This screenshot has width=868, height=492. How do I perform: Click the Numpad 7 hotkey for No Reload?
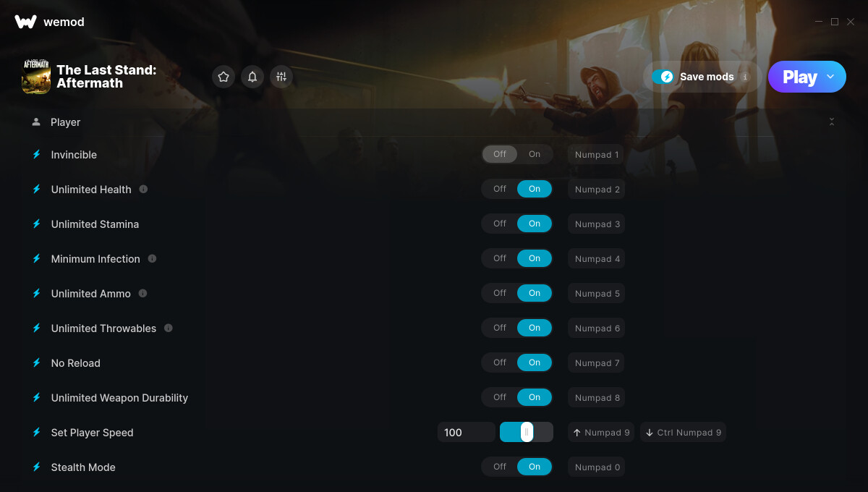click(597, 362)
